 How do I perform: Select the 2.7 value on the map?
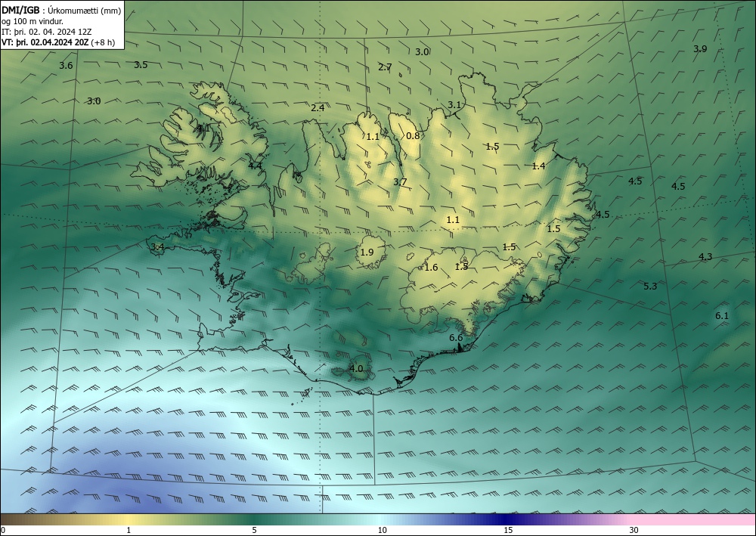(x=385, y=67)
